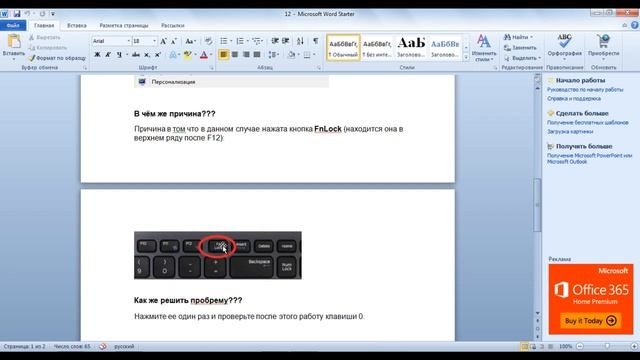Image resolution: width=640 pixels, height=360 pixels.
Task: Select Center alignment button
Action: 235,54
